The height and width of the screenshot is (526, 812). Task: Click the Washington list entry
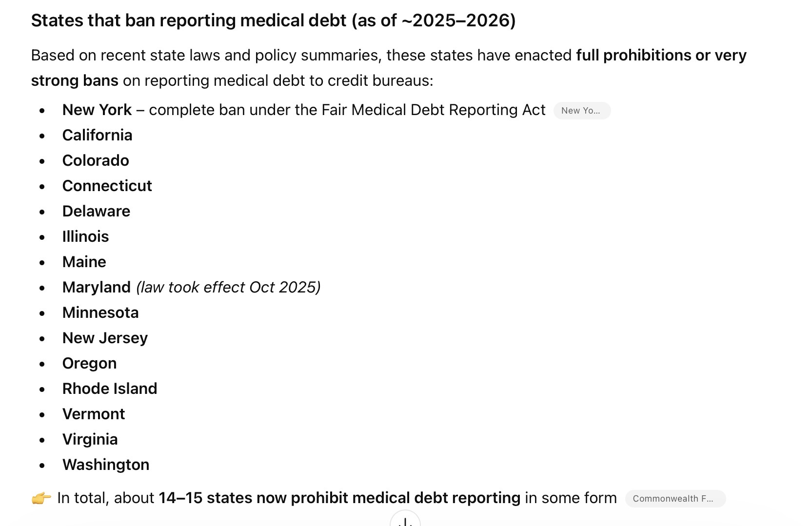click(106, 465)
